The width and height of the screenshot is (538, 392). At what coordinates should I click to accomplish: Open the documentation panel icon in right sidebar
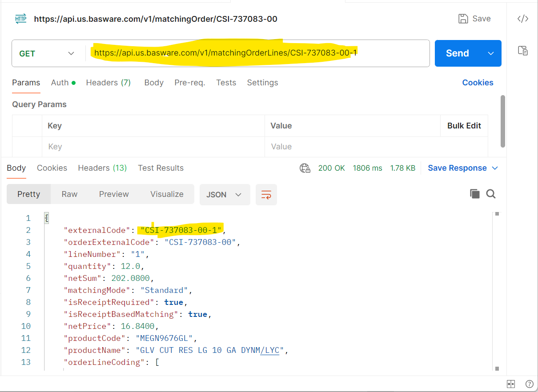522,50
